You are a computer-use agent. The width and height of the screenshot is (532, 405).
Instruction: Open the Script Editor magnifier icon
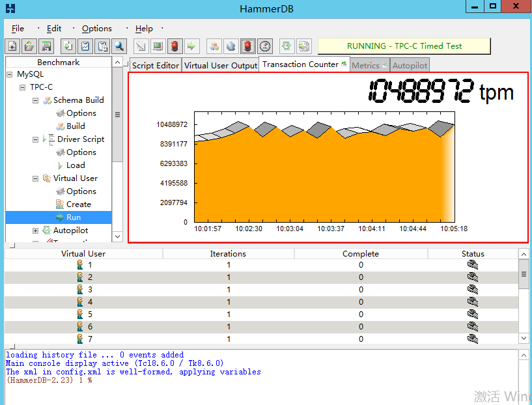pyautogui.click(x=119, y=46)
